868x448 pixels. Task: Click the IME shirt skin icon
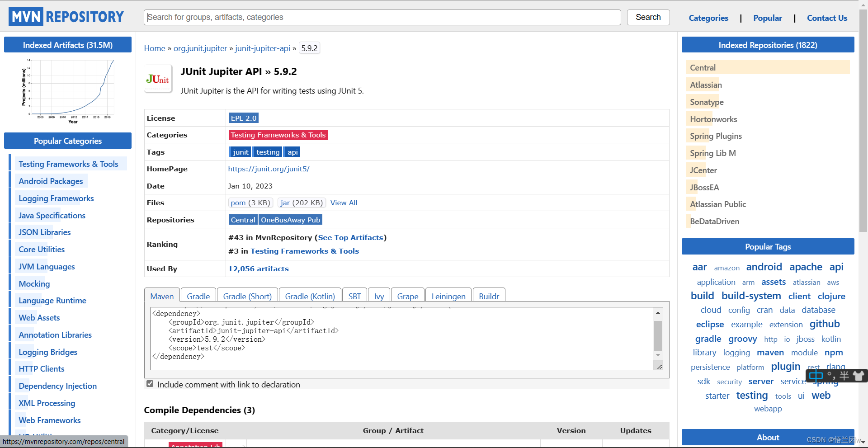(x=858, y=376)
